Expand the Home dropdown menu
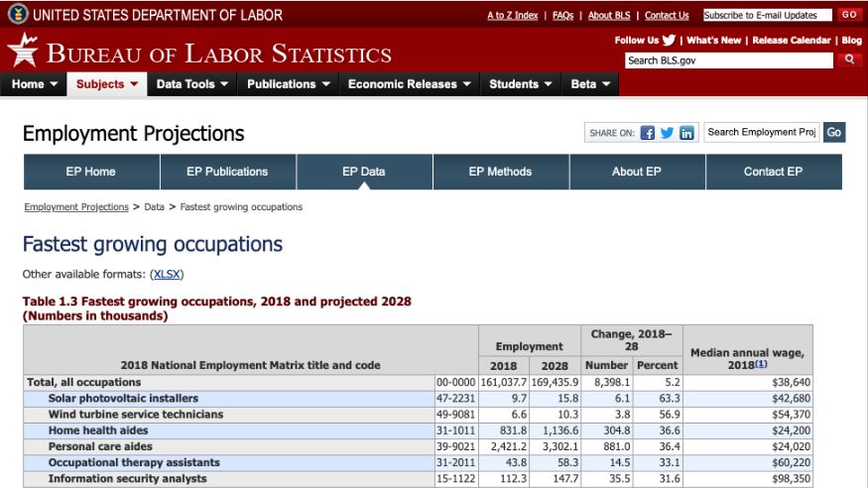The height and width of the screenshot is (488, 868). (35, 84)
